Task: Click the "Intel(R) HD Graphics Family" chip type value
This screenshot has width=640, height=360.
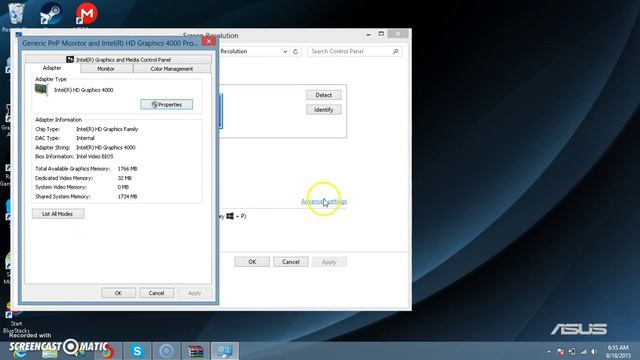Action: (x=107, y=129)
